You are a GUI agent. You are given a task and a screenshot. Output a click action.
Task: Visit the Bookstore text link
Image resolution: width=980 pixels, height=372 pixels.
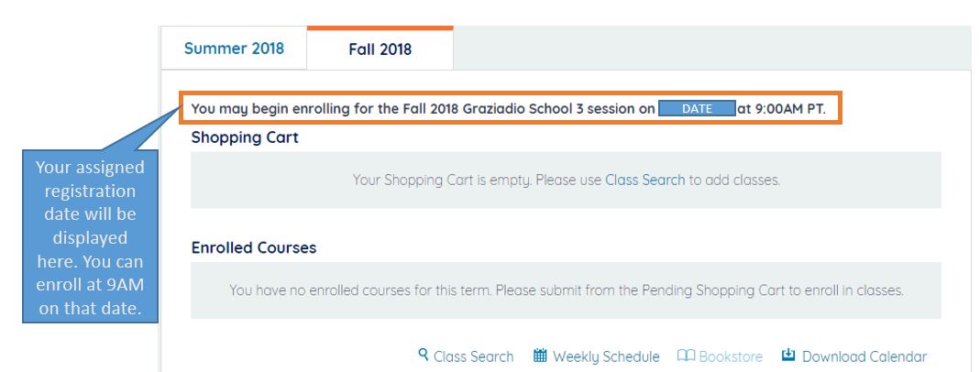(x=731, y=356)
